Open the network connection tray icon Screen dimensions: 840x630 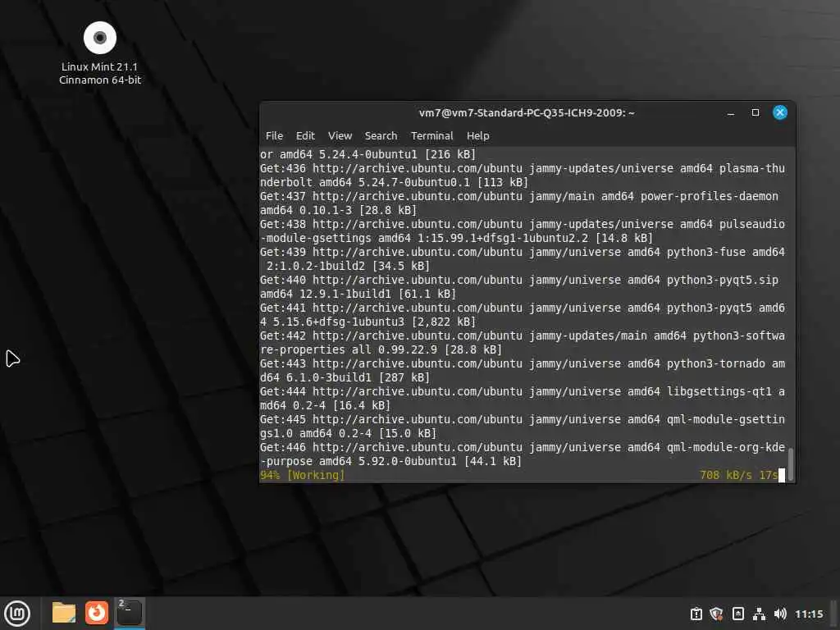point(759,614)
